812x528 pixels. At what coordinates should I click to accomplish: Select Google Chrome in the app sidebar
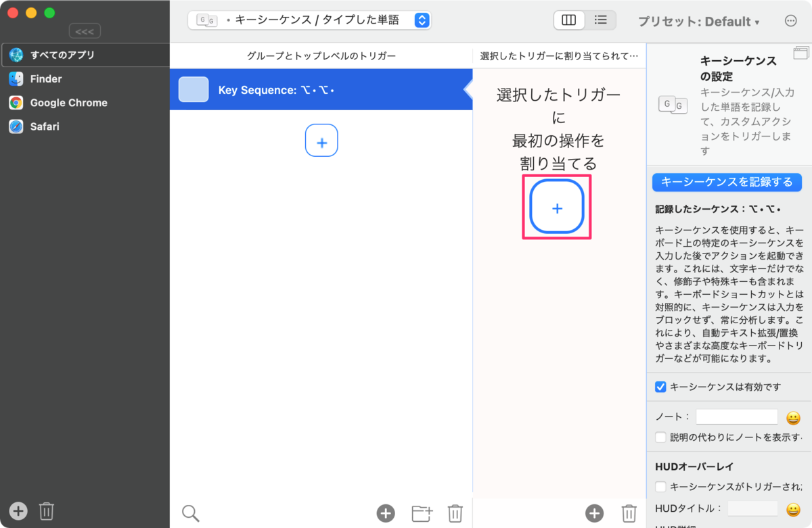(x=68, y=103)
